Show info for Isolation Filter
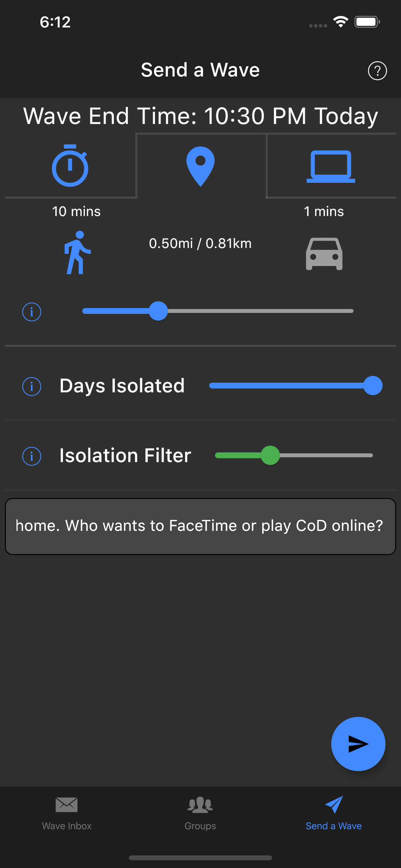Screen dimensions: 401x868 [32, 456]
